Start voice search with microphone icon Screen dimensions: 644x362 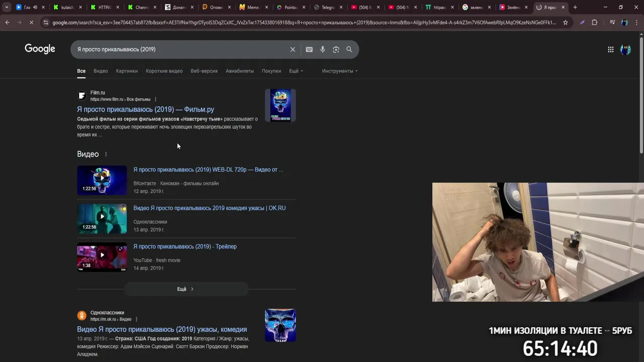(323, 49)
